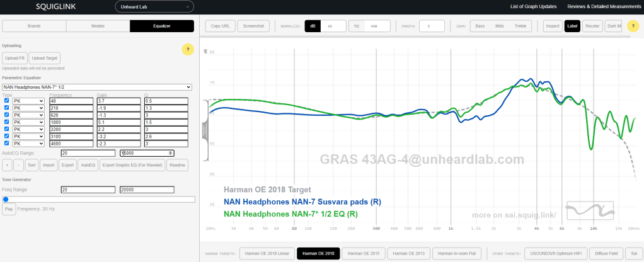The width and height of the screenshot is (644, 262).
Task: Click the graph's left-edge drag handle
Action: click(204, 128)
